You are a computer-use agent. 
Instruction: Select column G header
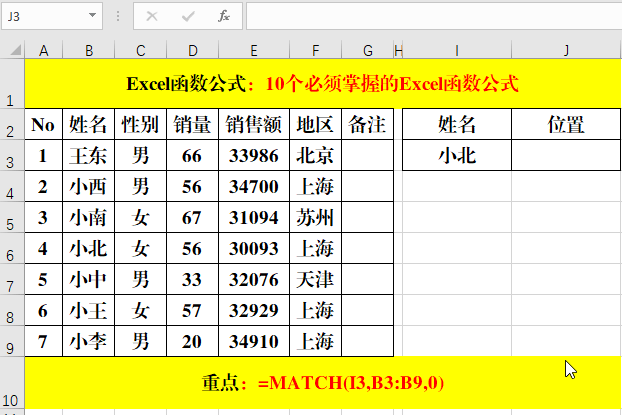click(367, 51)
